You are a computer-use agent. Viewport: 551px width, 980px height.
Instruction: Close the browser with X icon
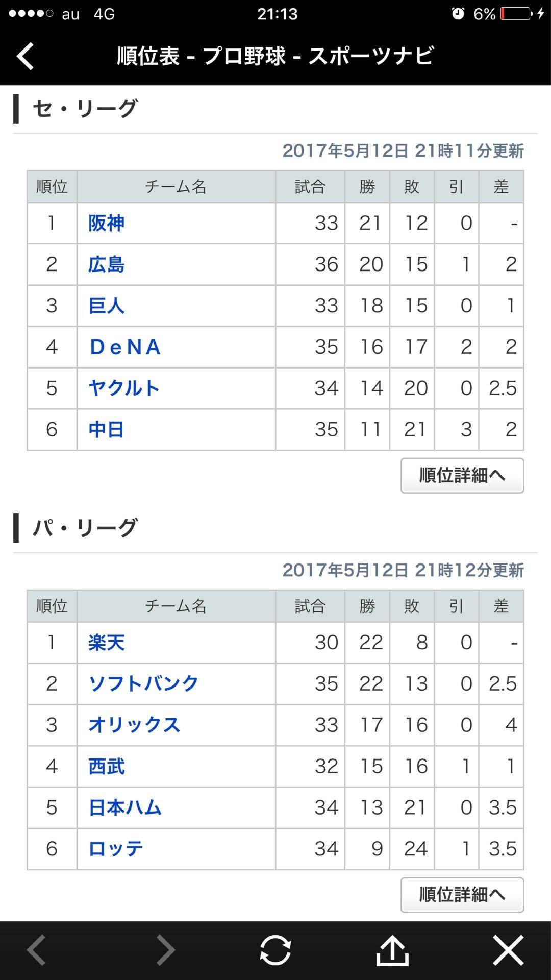click(508, 950)
